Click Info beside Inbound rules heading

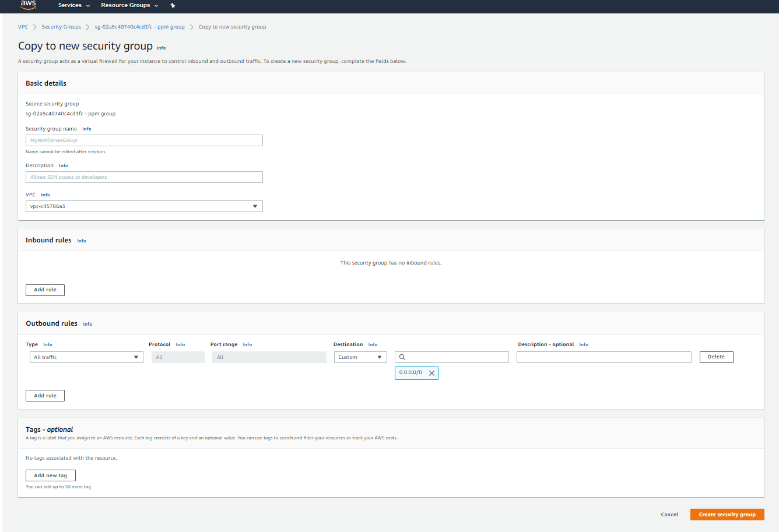pyautogui.click(x=81, y=240)
